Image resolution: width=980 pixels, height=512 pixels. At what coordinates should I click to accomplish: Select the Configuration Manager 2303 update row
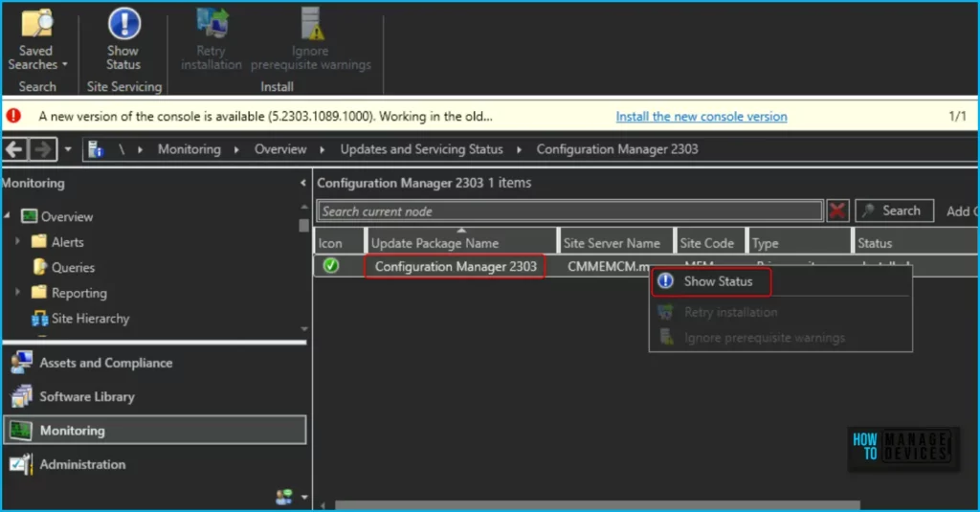point(456,267)
